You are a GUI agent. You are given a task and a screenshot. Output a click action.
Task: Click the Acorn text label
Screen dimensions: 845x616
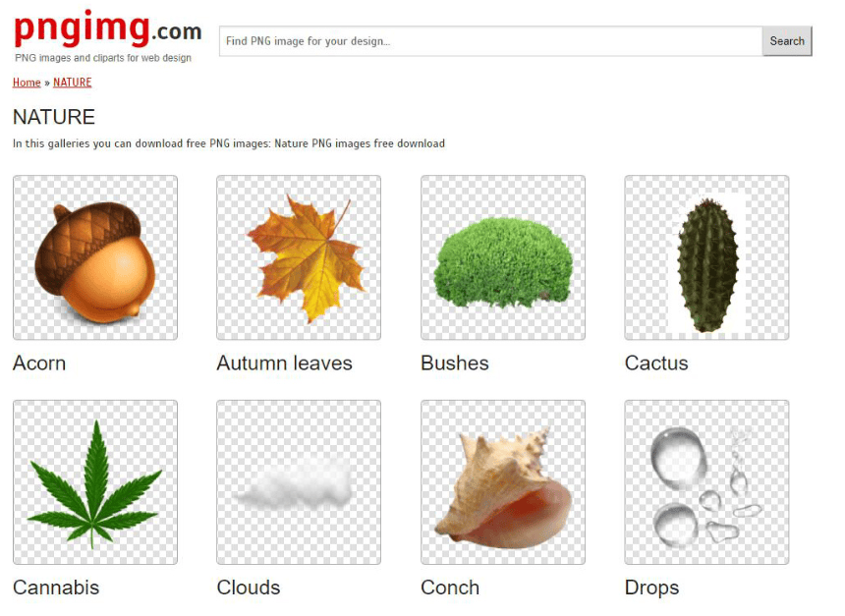[39, 364]
